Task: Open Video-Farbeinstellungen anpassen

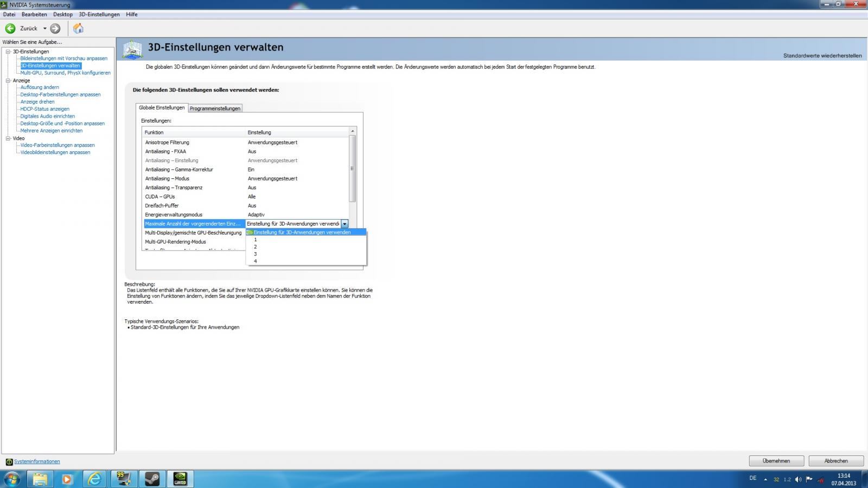Action: pos(58,145)
